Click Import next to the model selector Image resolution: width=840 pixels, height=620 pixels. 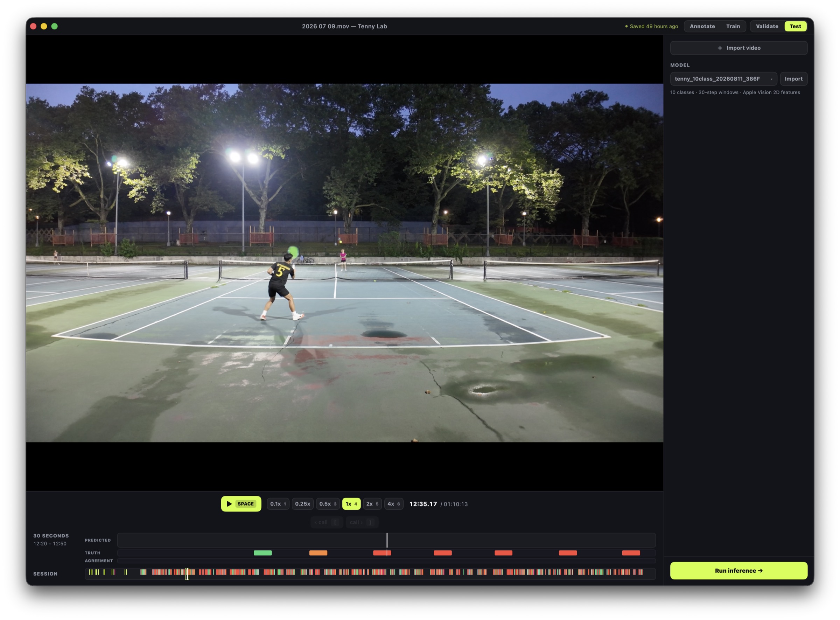[x=793, y=79]
